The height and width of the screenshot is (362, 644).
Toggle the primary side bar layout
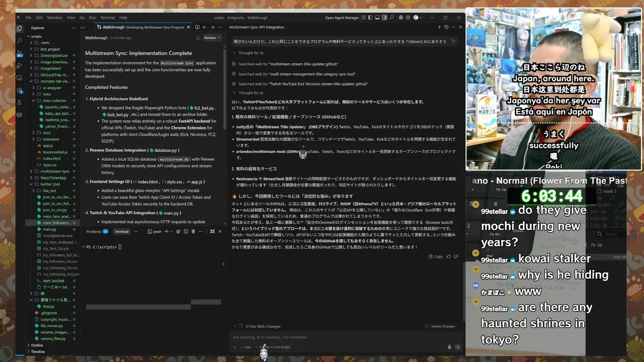[x=371, y=18]
